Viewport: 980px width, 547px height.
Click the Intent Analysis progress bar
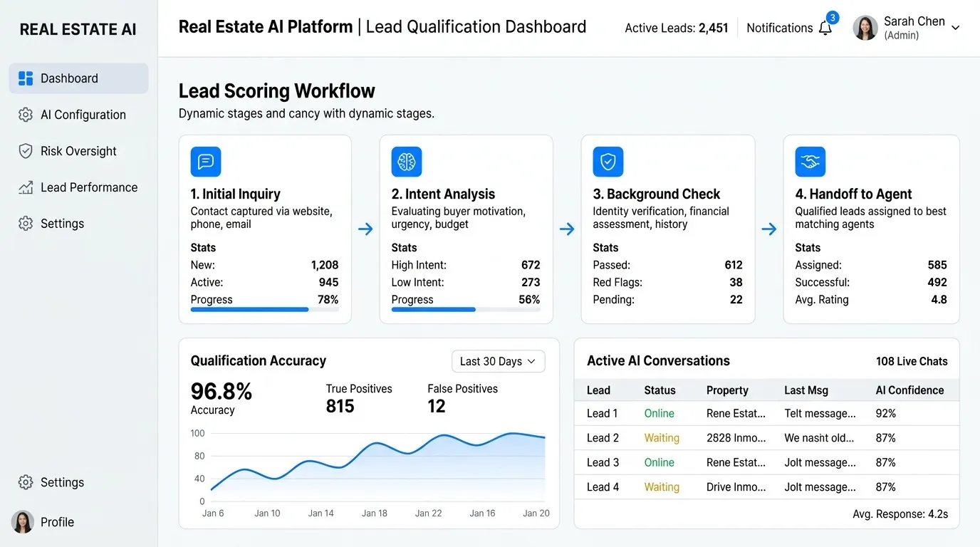(466, 310)
